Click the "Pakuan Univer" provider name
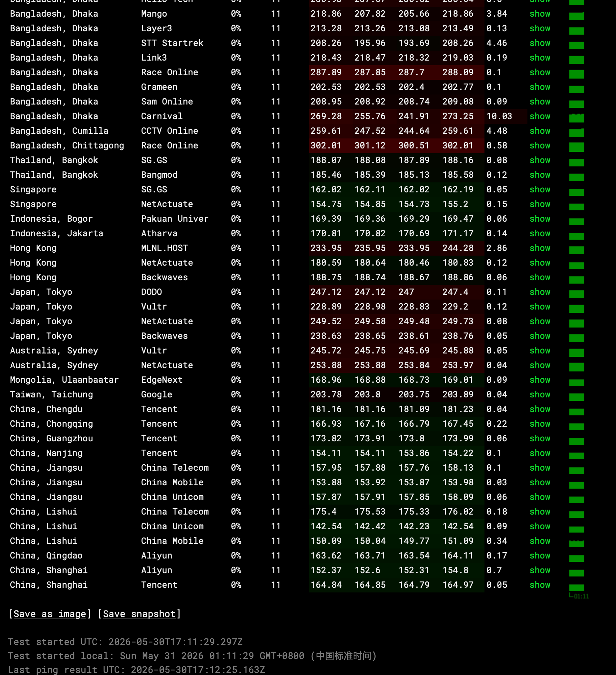616x675 pixels. (x=174, y=219)
